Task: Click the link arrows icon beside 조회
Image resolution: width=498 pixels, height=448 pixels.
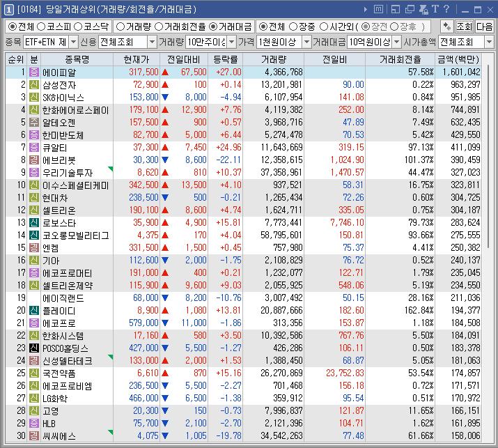Action: coord(447,26)
